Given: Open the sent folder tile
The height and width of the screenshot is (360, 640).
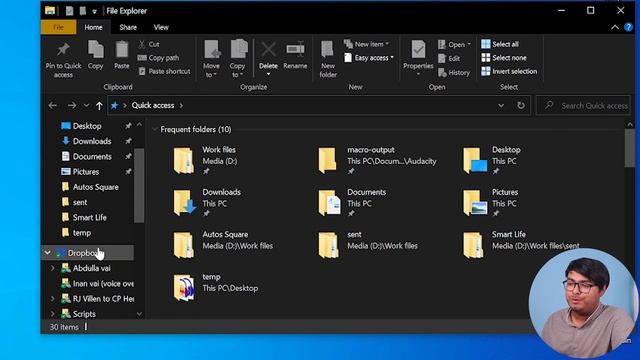Looking at the screenshot, I should [x=368, y=245].
